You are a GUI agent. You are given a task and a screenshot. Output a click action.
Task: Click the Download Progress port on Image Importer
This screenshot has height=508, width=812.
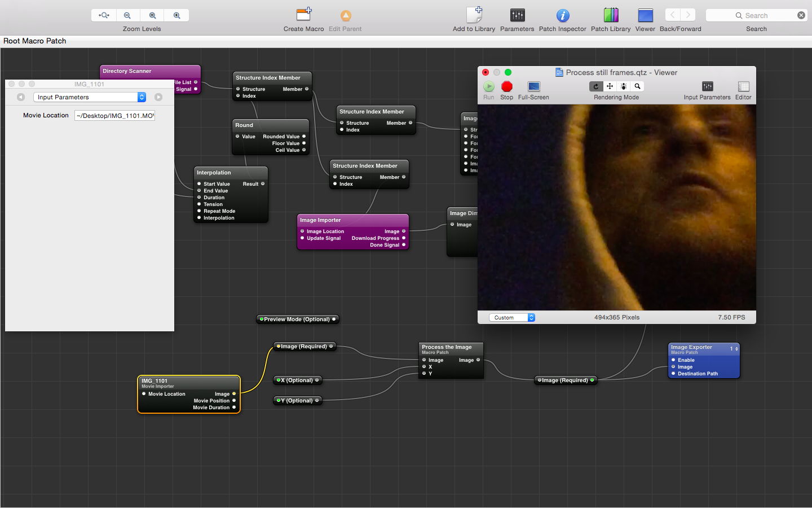pos(404,238)
